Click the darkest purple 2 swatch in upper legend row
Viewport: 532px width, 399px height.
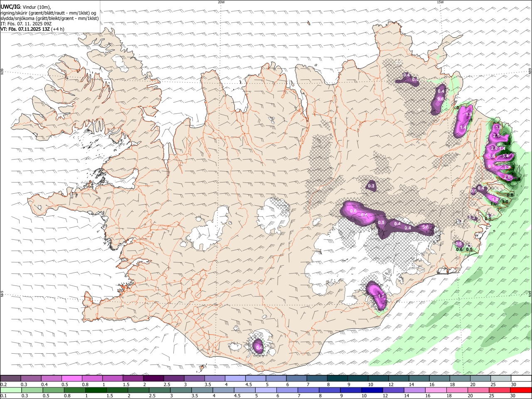pyautogui.click(x=153, y=379)
